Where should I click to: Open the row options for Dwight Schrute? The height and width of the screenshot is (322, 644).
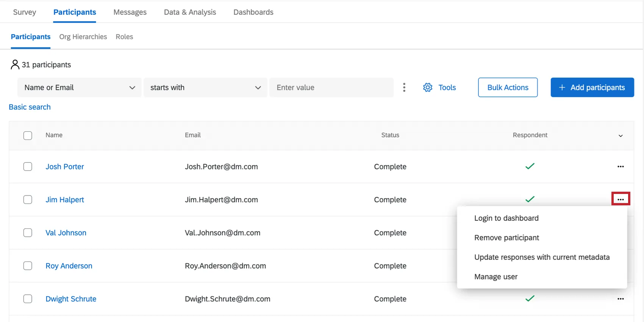[620, 299]
